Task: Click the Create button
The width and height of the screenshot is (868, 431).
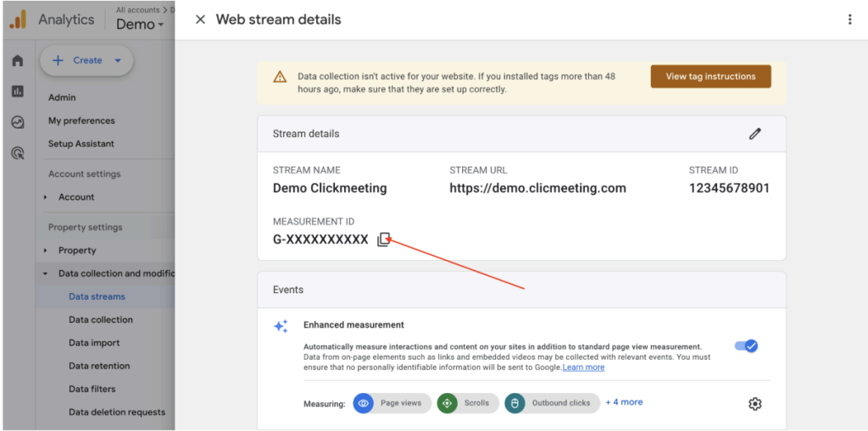Action: [86, 60]
